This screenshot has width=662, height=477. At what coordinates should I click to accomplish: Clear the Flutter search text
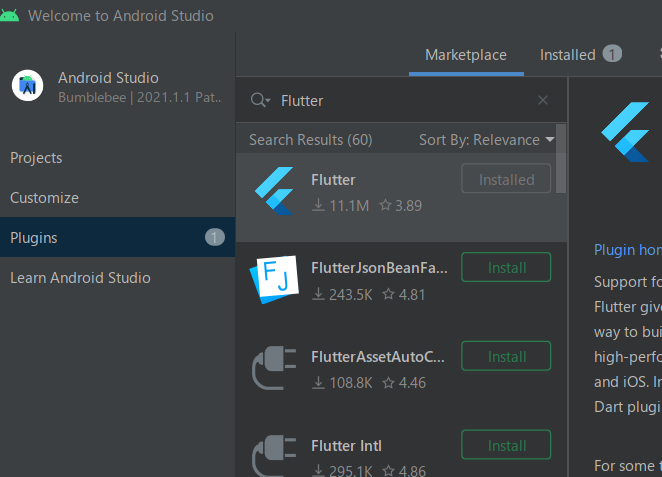click(543, 100)
